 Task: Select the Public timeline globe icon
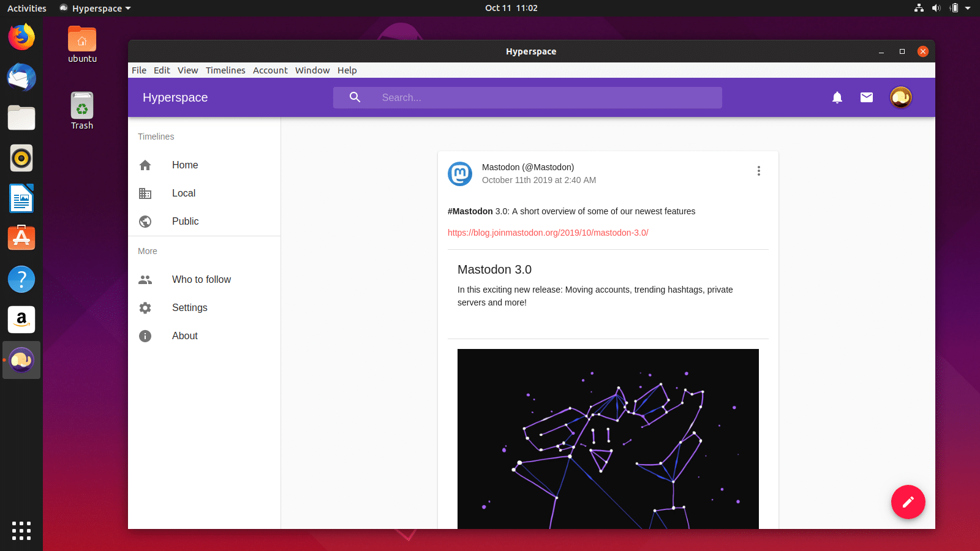[x=145, y=222]
